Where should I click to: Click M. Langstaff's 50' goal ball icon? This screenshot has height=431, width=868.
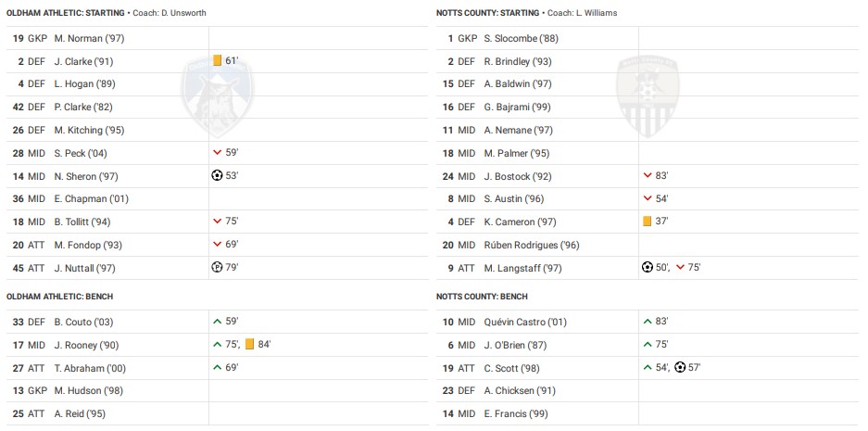(x=648, y=268)
